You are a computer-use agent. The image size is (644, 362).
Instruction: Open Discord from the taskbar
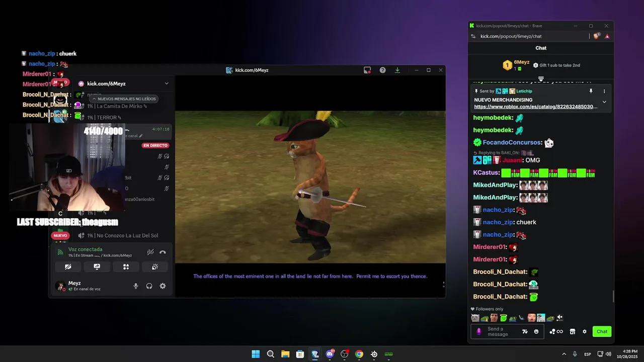(330, 354)
